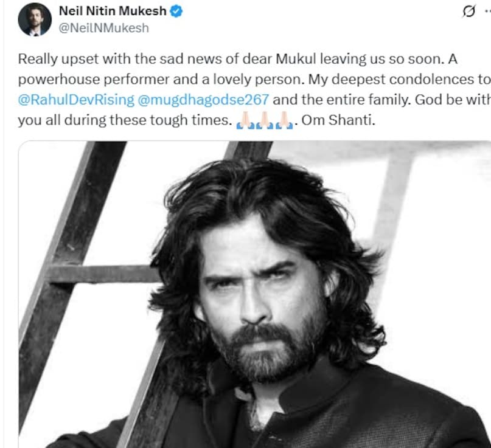The image size is (491, 448).
Task: Open the Neil Nitin Mukesh display name
Action: coord(113,11)
